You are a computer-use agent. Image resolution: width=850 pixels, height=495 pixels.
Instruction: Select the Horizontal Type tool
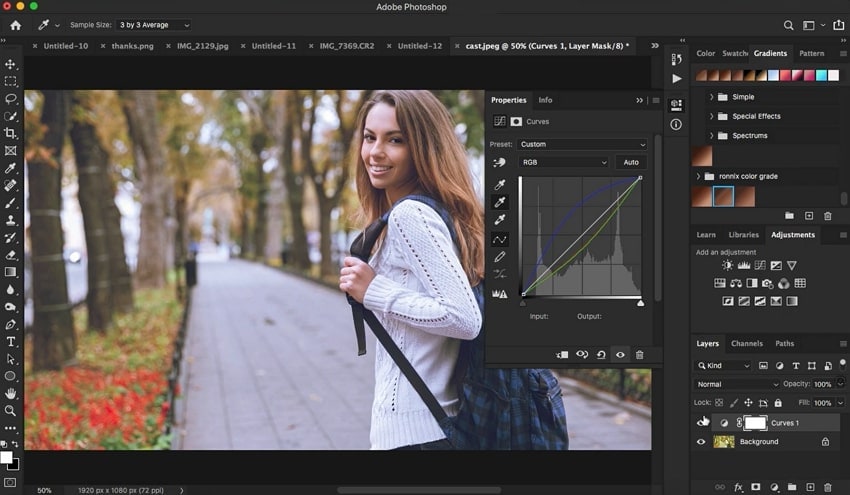(x=10, y=342)
